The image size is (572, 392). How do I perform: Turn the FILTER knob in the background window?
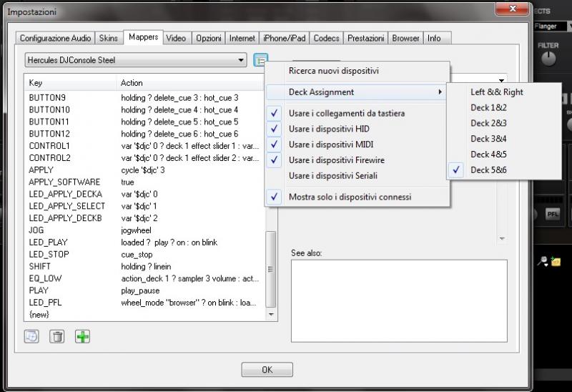(548, 59)
